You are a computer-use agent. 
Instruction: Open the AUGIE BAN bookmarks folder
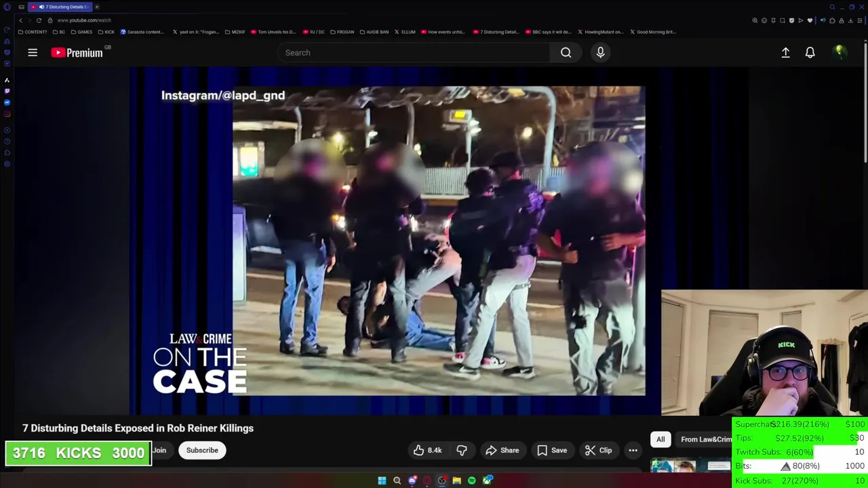[374, 32]
